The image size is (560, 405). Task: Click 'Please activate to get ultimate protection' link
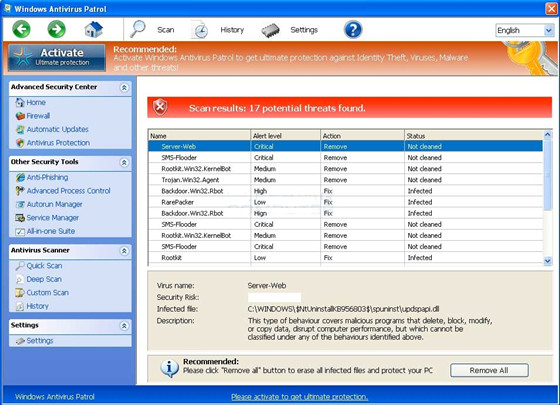pos(299,397)
